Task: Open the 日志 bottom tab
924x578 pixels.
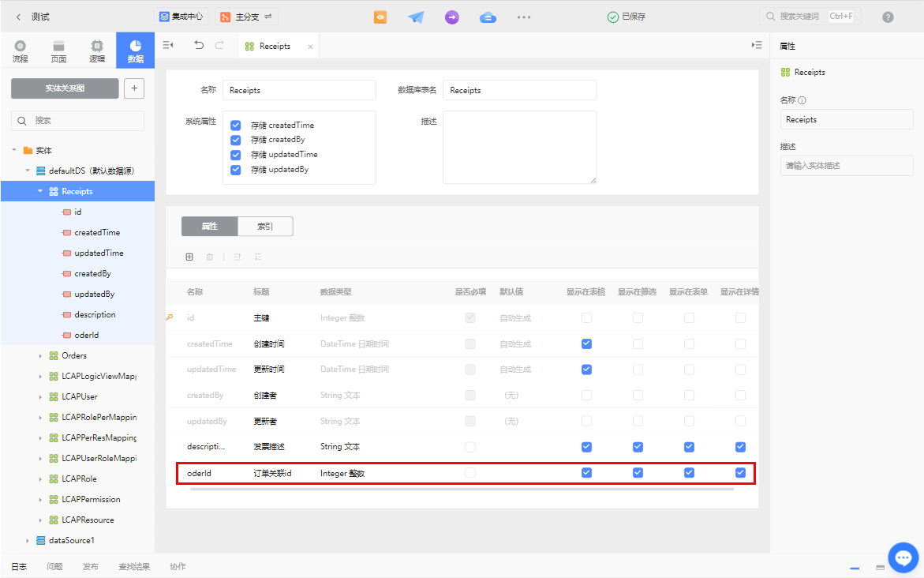Action: tap(19, 566)
